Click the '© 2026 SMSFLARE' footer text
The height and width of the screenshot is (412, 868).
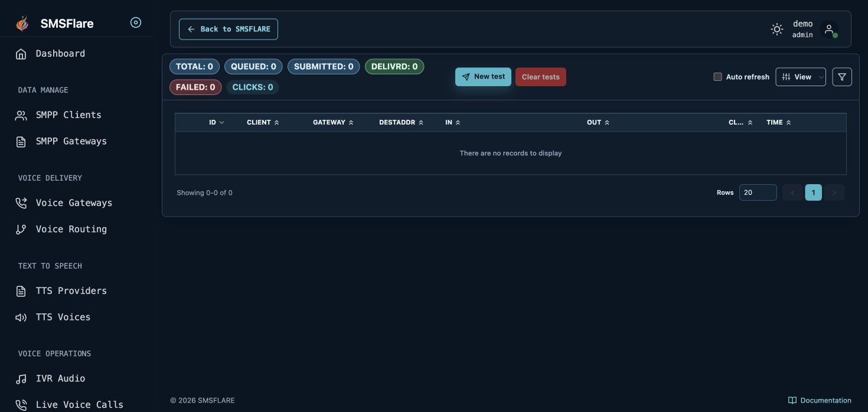[203, 400]
